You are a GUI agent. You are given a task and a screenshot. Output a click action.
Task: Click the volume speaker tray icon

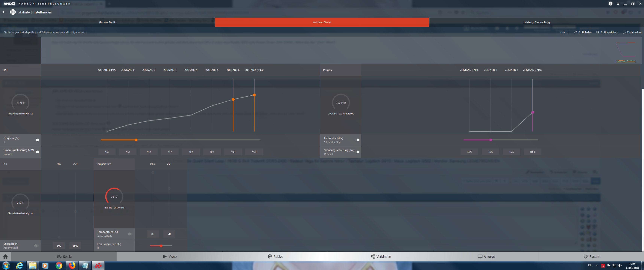click(620, 266)
